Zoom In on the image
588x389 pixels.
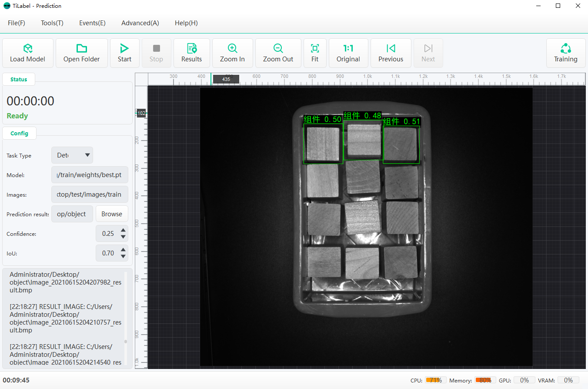[x=232, y=53]
